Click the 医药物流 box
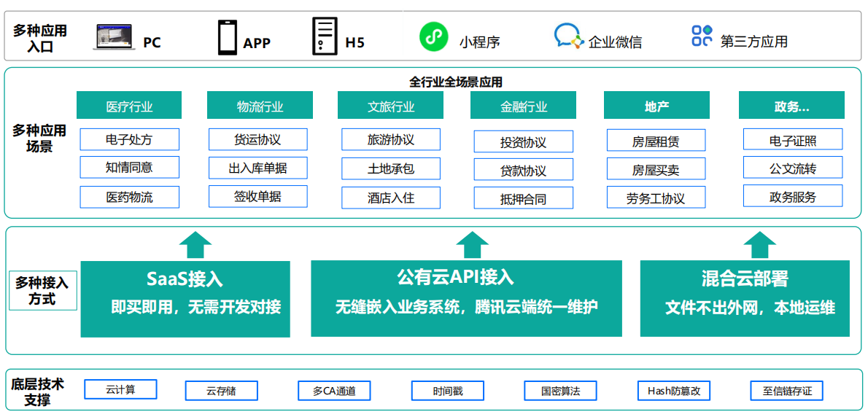 point(130,197)
